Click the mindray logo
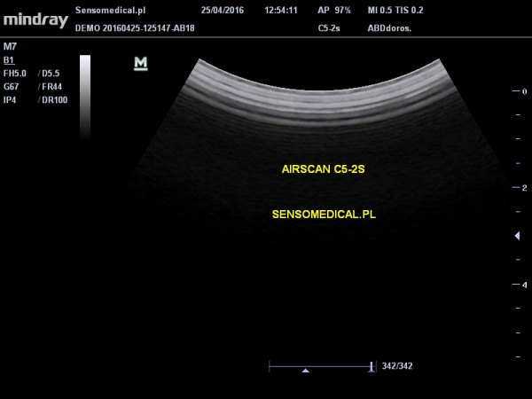 36,20
